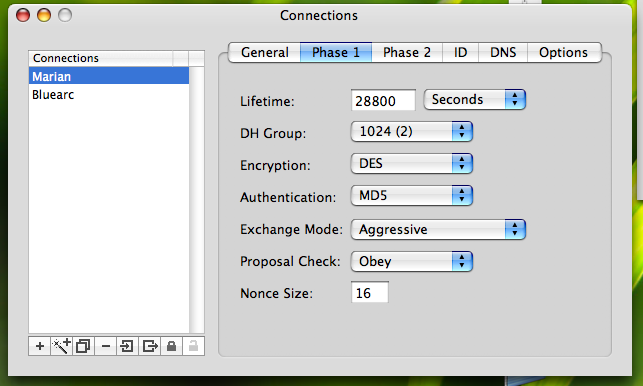Viewport: 643px width, 386px height.
Task: Click the greyed-out unlock padlock icon
Action: (194, 346)
